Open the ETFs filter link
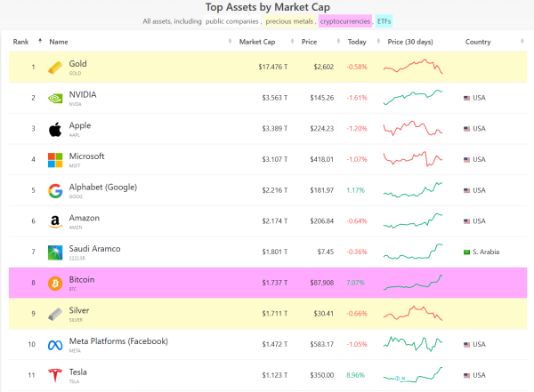 tap(384, 21)
